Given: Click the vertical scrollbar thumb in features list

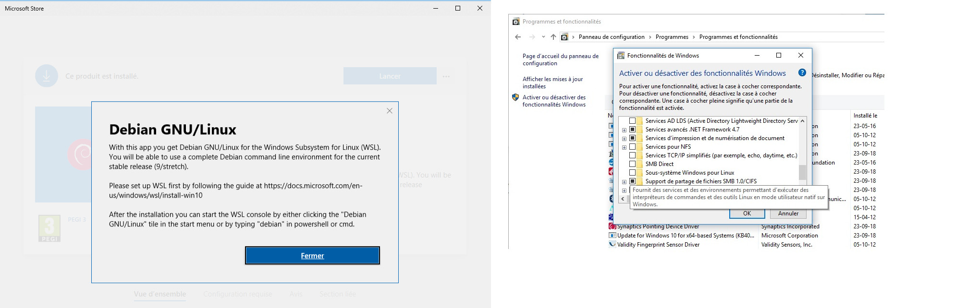Looking at the screenshot, I should 802,172.
